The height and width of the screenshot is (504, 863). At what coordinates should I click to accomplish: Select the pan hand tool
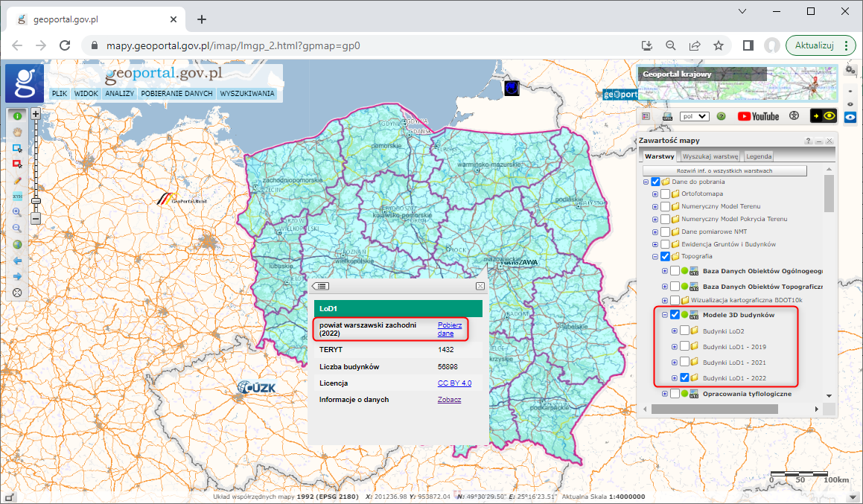pos(17,132)
